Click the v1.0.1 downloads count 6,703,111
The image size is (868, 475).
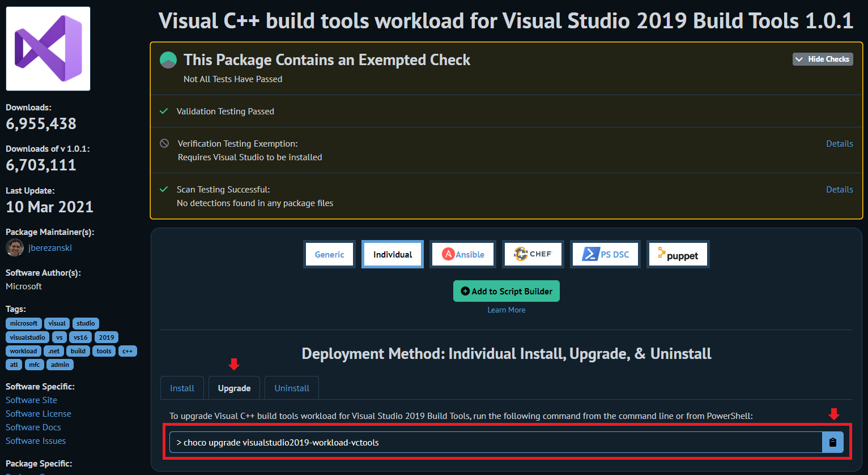click(x=41, y=165)
